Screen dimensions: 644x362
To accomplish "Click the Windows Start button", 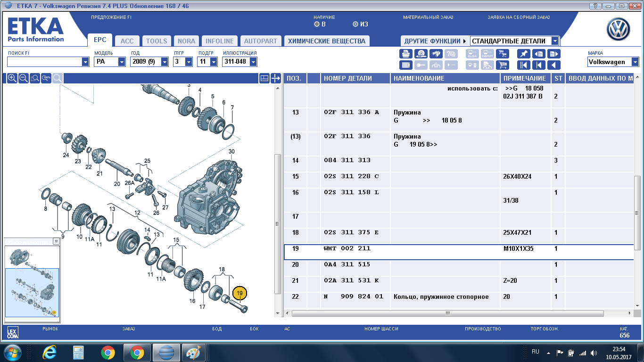I will (x=13, y=353).
